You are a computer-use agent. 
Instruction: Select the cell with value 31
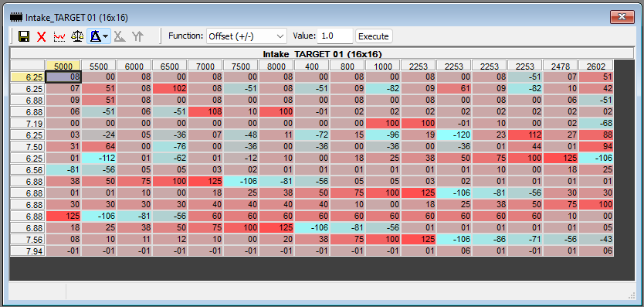click(x=63, y=146)
